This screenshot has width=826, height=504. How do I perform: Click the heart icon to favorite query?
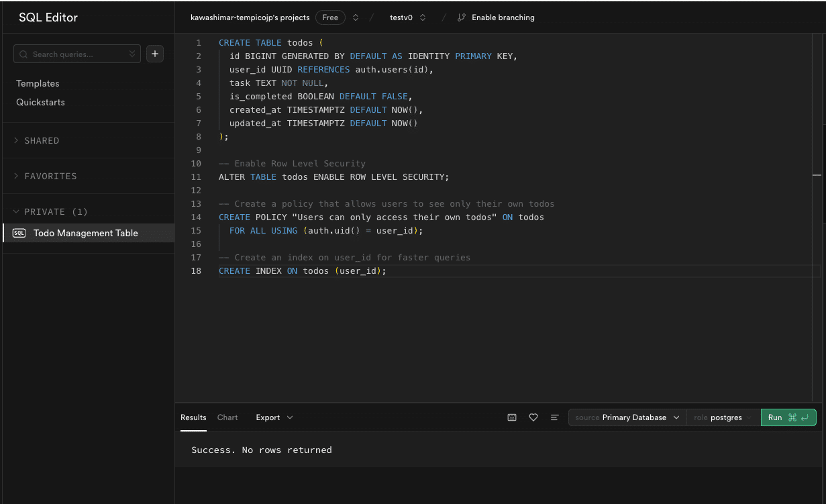[533, 417]
